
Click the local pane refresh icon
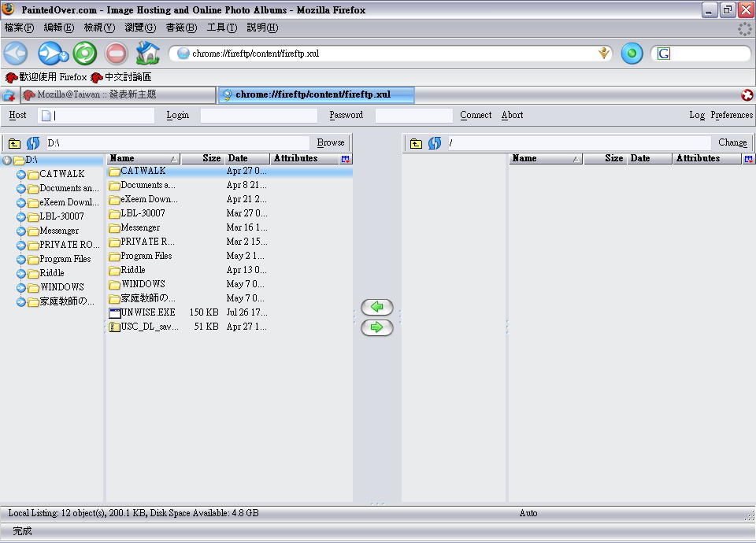tap(33, 143)
